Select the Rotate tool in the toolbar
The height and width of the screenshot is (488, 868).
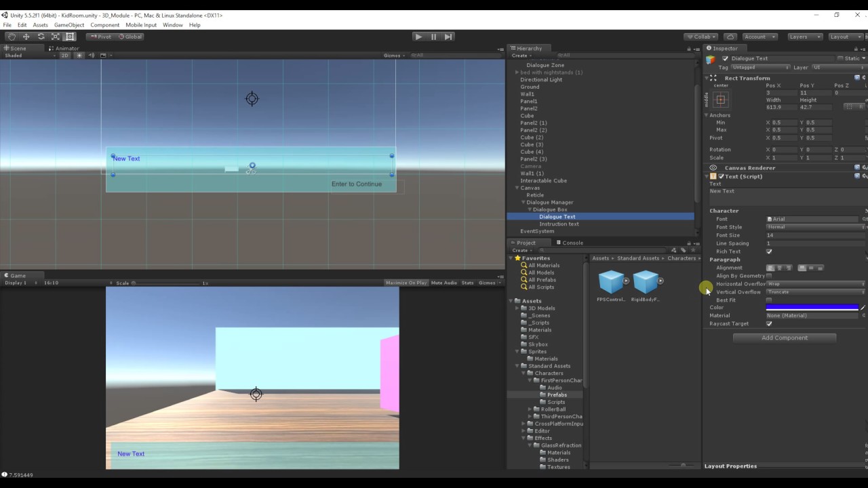click(41, 37)
